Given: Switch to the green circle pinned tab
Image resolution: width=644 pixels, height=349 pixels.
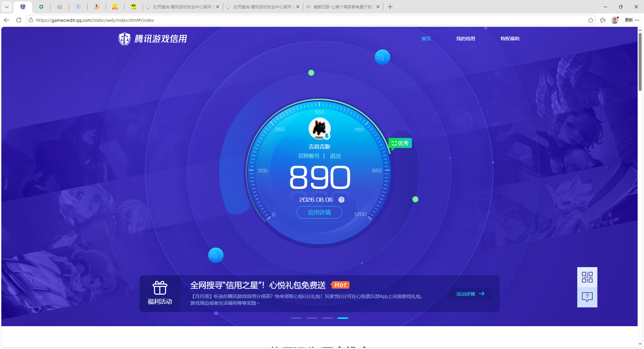Looking at the screenshot, I should (41, 7).
